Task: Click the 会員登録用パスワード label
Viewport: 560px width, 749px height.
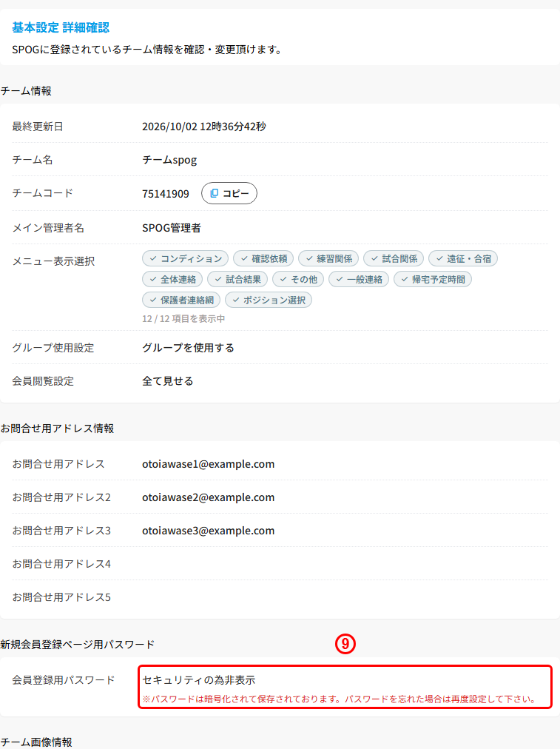Action: (64, 679)
